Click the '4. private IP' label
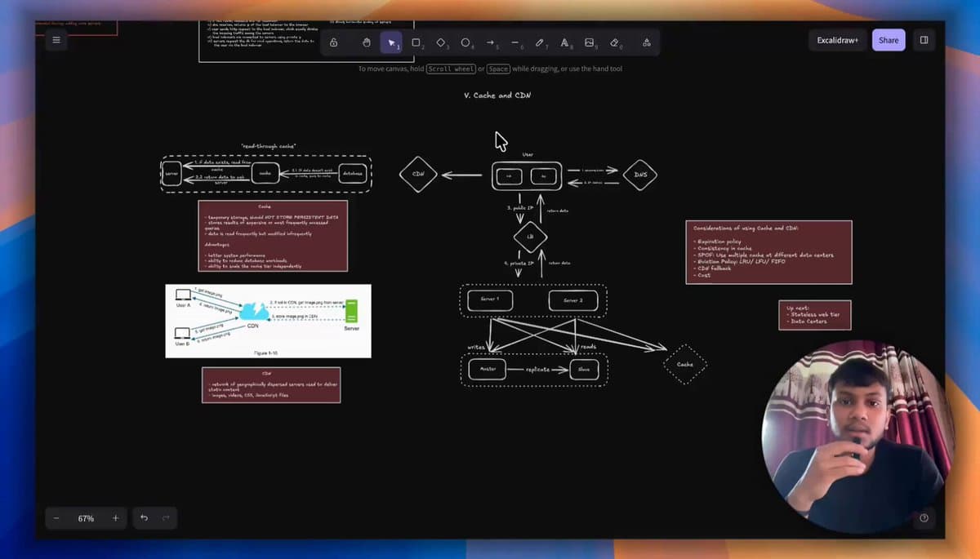980x559 pixels. (519, 263)
